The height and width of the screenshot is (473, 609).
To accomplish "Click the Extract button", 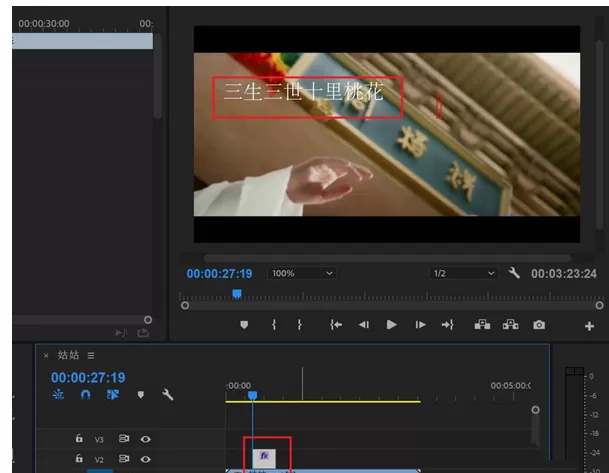I will 511,325.
